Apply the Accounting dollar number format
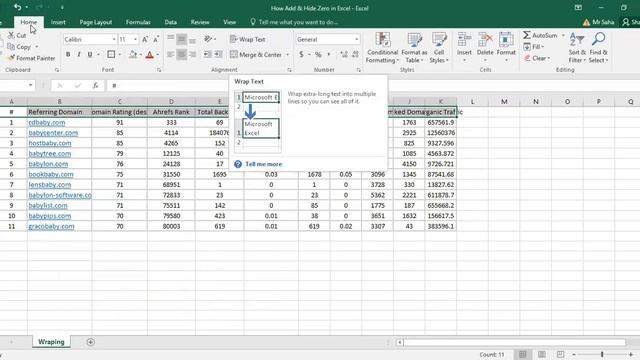 coord(301,54)
